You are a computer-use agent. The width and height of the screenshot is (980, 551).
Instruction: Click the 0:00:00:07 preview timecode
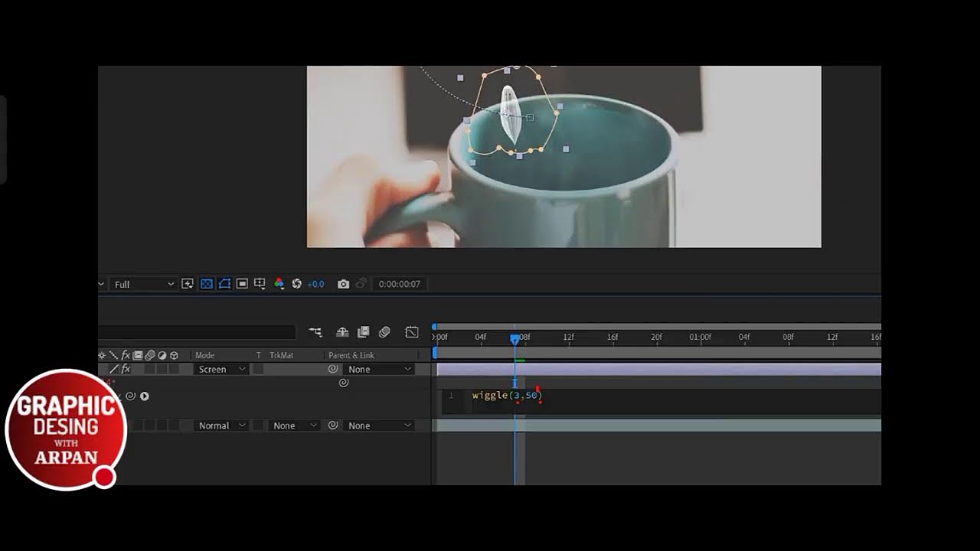point(399,284)
